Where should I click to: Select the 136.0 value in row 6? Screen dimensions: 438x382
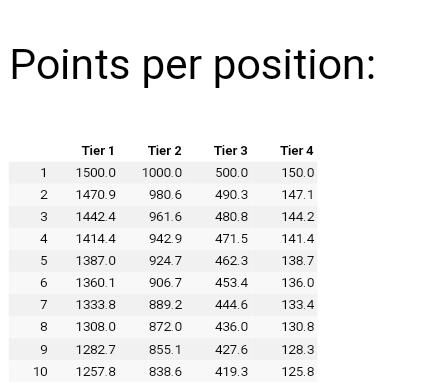coord(298,283)
